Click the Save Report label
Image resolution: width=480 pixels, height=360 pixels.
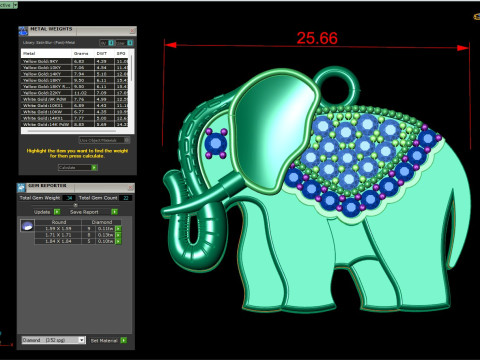(x=84, y=212)
